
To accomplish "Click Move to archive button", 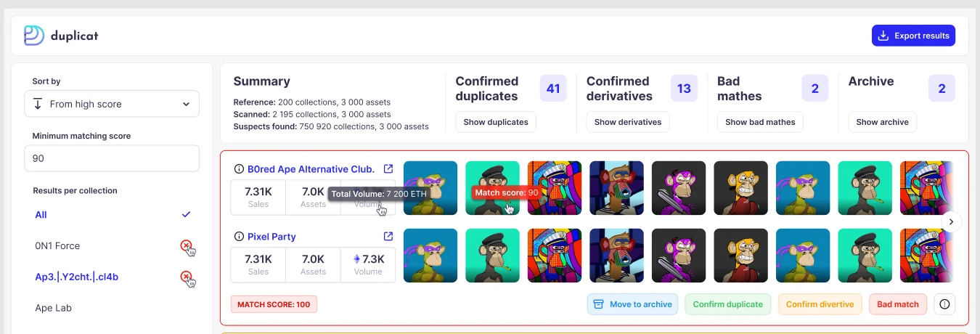I will coord(633,304).
